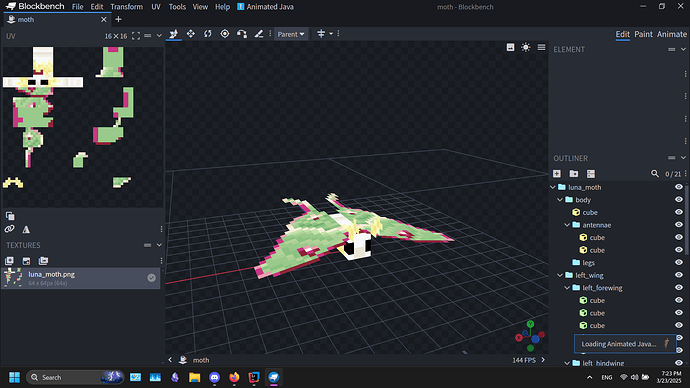Image resolution: width=690 pixels, height=388 pixels.
Task: Select the Move tool in the toolbar
Action: point(174,34)
